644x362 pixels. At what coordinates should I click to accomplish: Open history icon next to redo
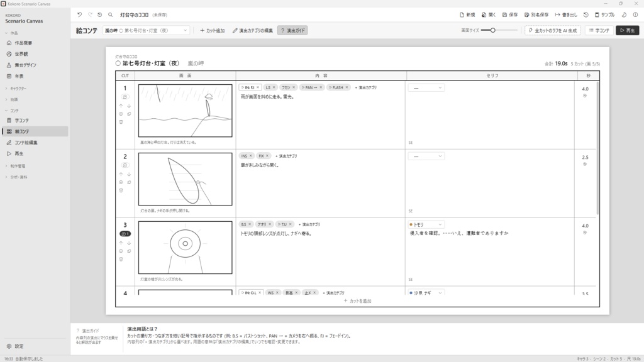pos(100,15)
